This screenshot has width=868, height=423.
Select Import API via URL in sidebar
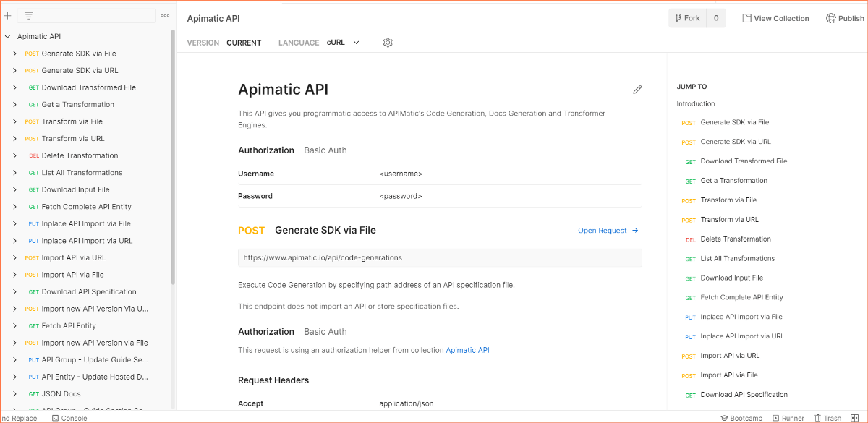pos(74,257)
